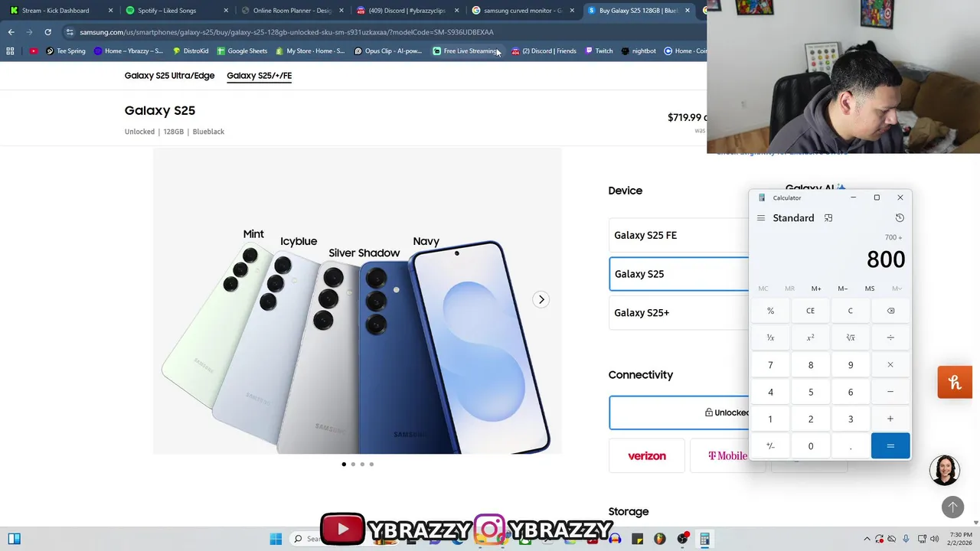Open the Google Sheets bookmark
This screenshot has width=980, height=551.
pyautogui.click(x=242, y=51)
